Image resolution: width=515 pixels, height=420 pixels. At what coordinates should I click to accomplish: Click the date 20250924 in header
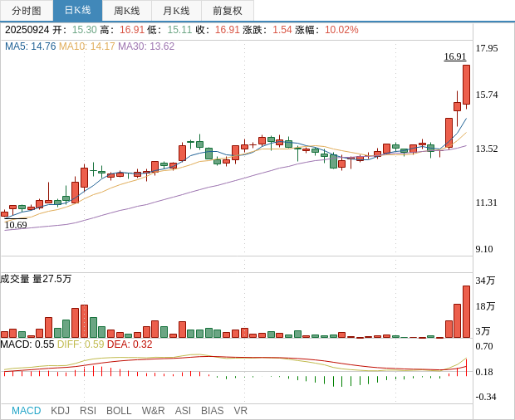[x=27, y=30]
